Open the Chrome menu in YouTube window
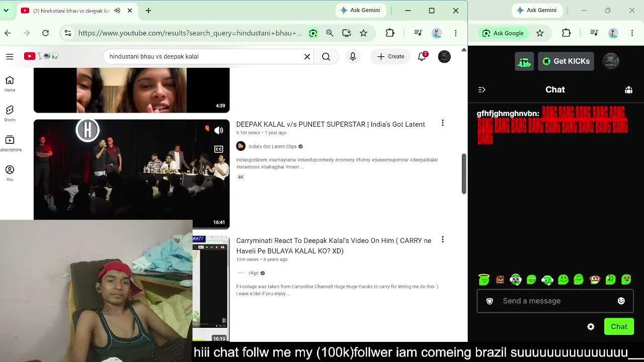 [x=456, y=33]
